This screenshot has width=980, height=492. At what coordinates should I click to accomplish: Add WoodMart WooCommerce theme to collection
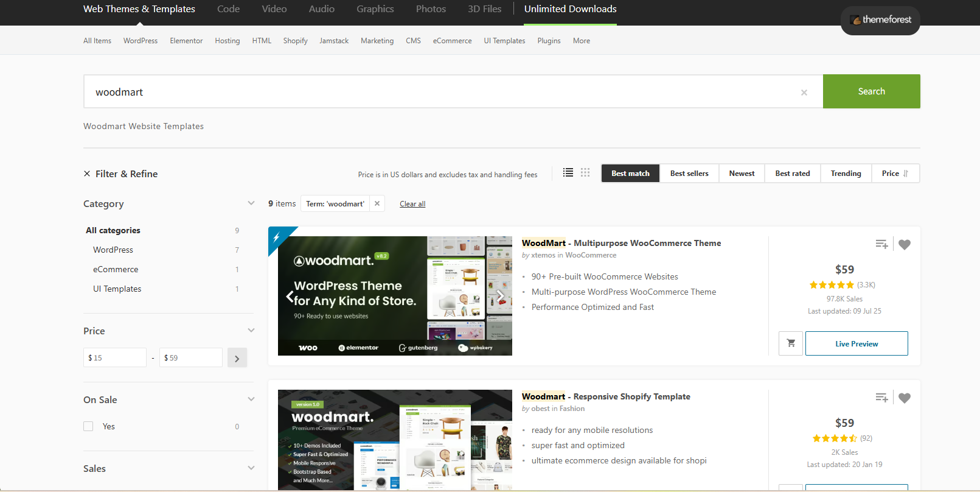(x=881, y=244)
